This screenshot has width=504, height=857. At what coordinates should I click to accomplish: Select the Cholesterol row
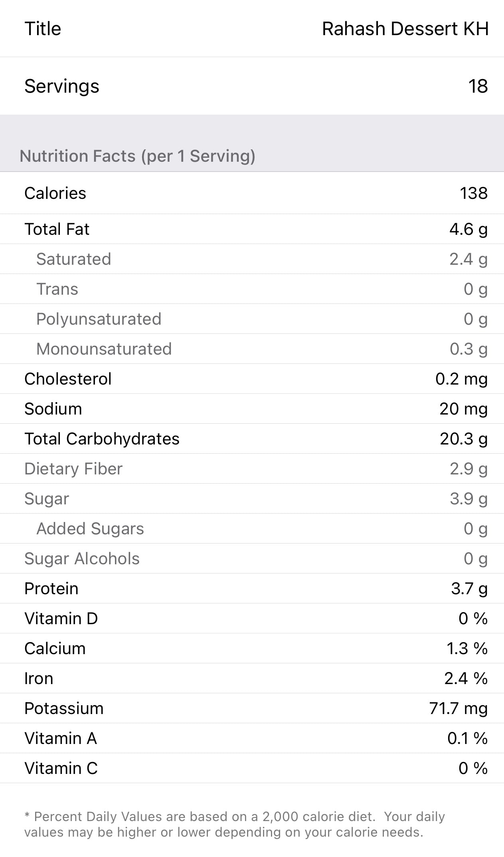pos(252,379)
